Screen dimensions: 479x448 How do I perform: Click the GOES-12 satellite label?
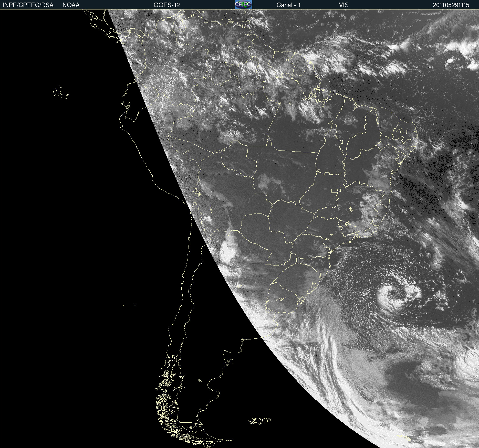(x=167, y=5)
